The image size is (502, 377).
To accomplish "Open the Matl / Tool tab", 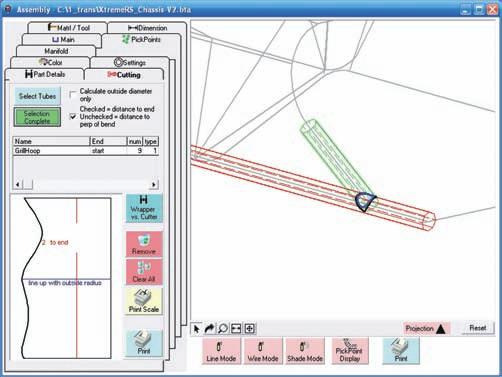I will point(68,28).
